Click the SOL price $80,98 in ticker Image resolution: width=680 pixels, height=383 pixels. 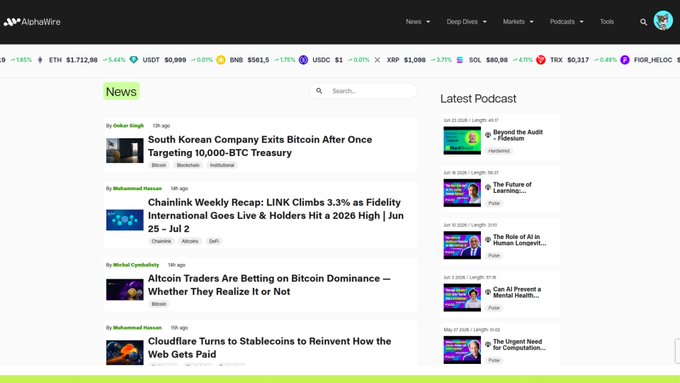click(497, 60)
